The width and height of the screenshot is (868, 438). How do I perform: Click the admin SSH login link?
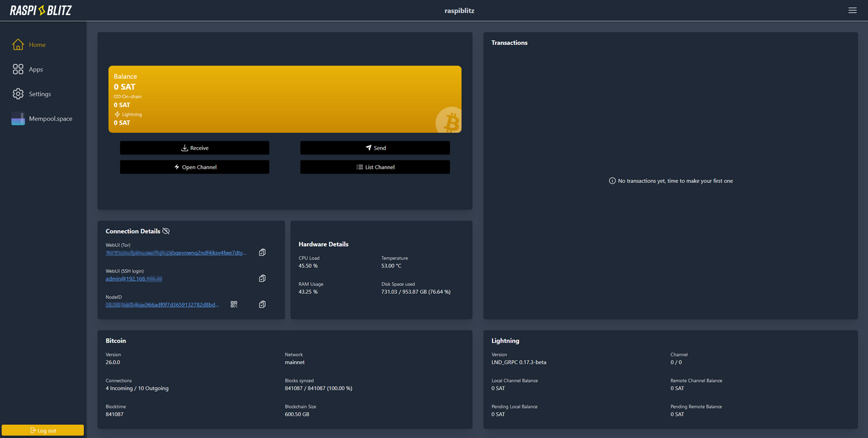[x=134, y=279]
